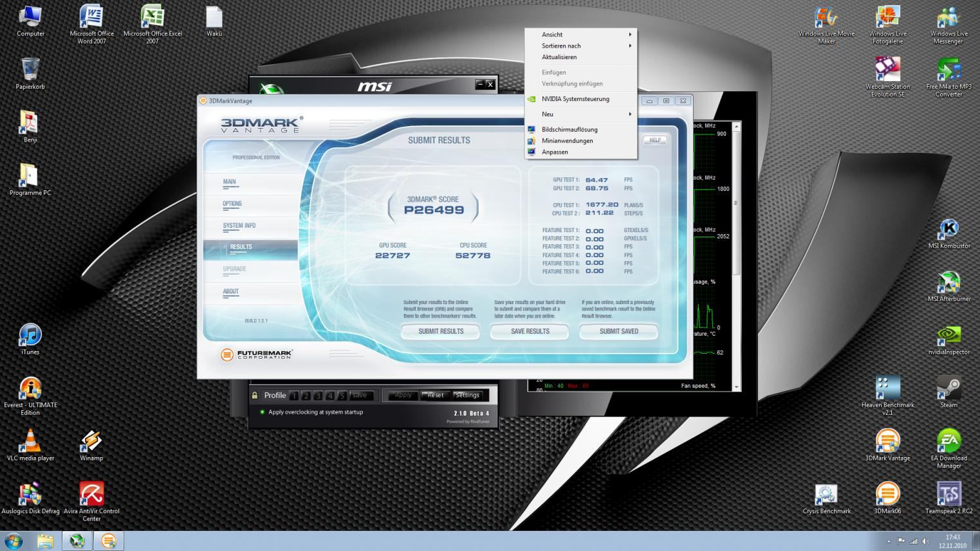Launch Teamspeak 2 RC2 shortcut
This screenshot has width=980, height=551.
pos(948,499)
